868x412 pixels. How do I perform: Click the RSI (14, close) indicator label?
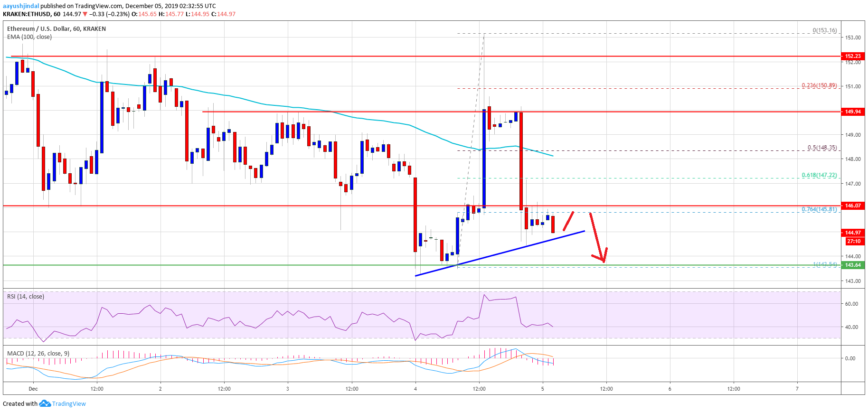click(26, 296)
